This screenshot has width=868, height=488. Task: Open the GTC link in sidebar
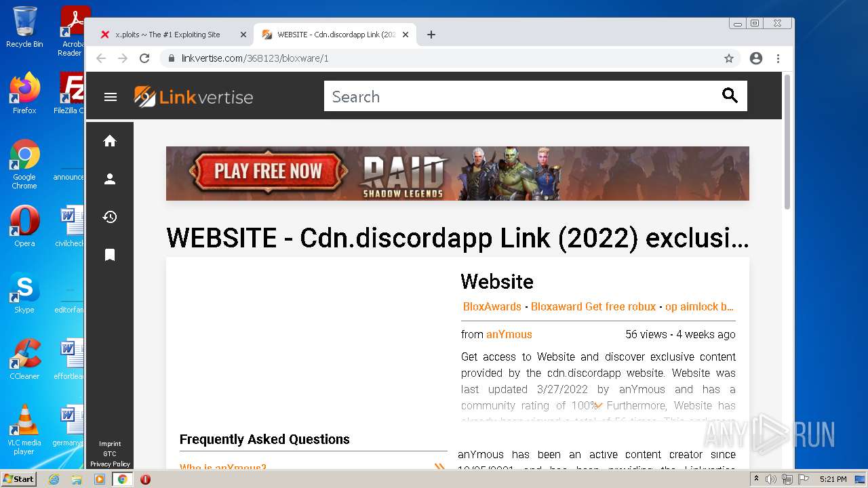click(110, 454)
